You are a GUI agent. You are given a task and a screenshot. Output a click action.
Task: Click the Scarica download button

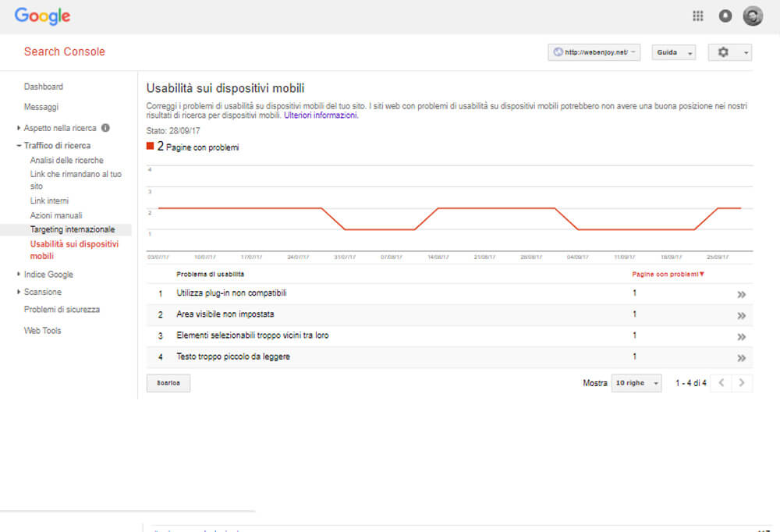click(x=168, y=383)
